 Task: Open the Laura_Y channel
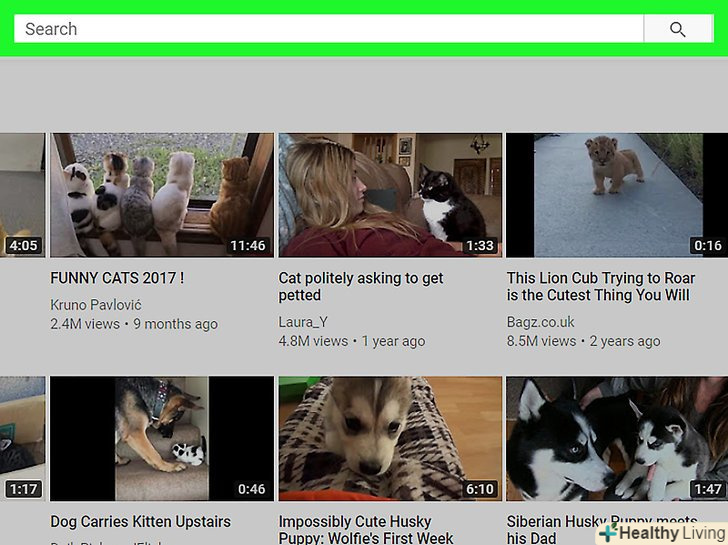click(303, 322)
